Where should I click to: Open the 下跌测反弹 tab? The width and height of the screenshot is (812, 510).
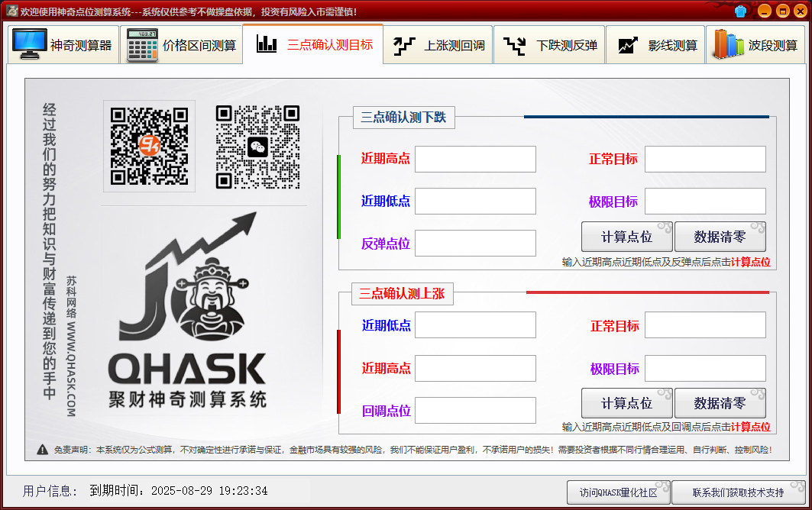549,44
